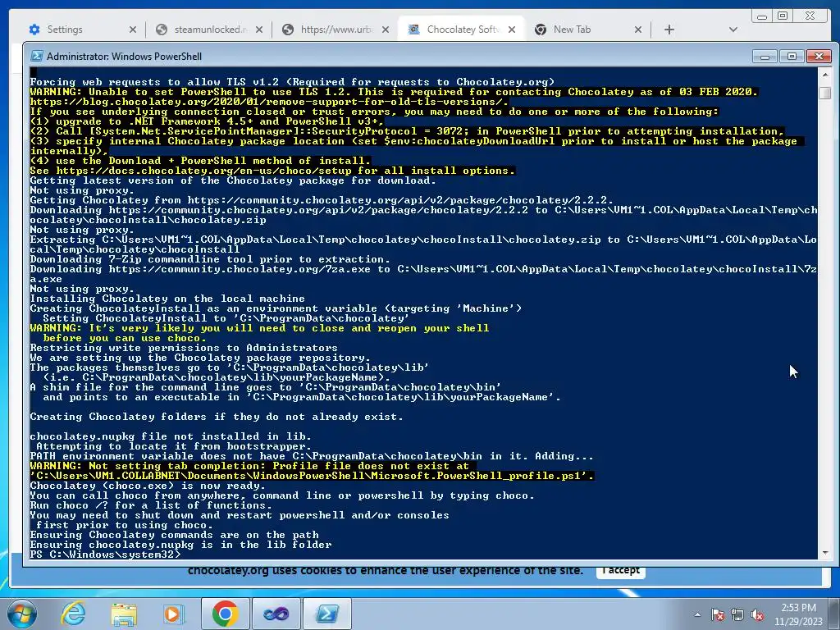
Task: Select the Chocolatey Software browser tab
Action: 462,30
